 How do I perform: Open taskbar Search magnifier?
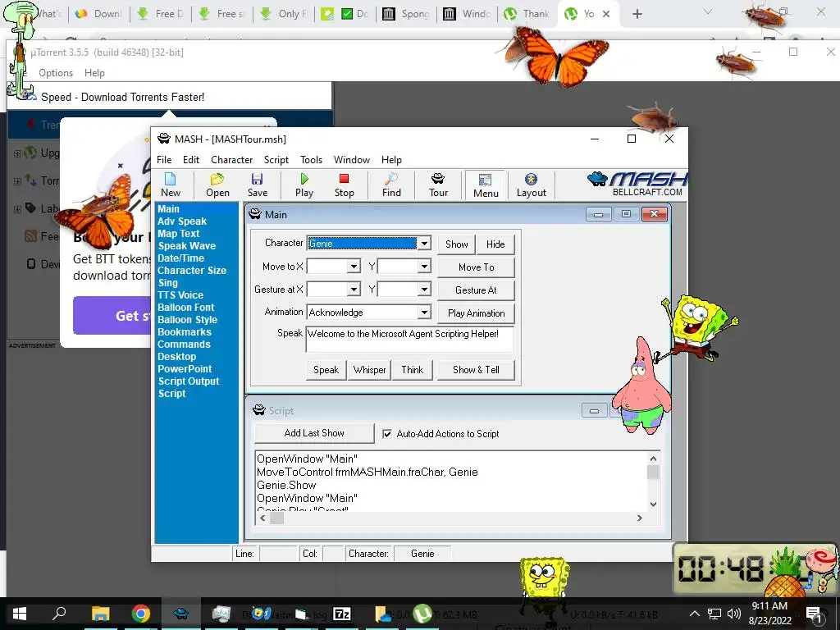click(59, 614)
